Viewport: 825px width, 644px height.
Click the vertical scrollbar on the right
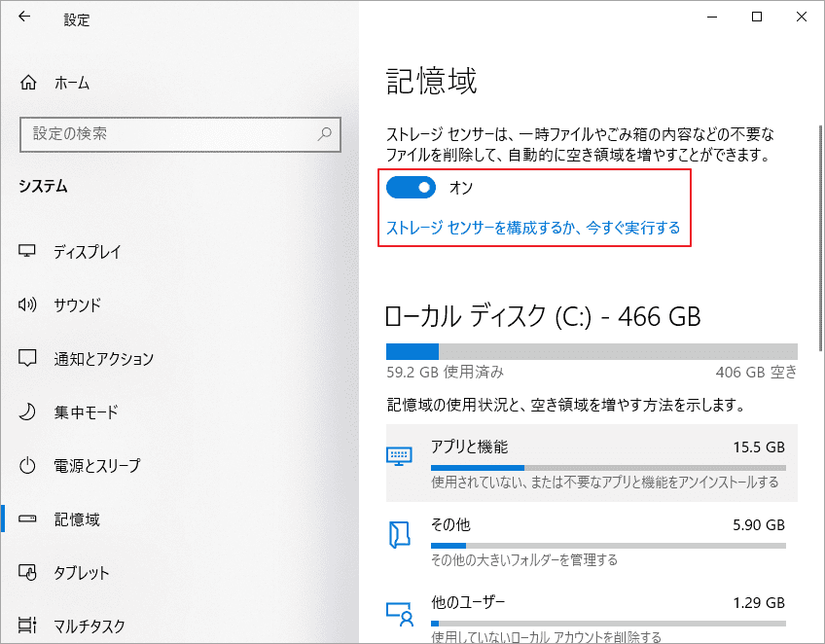click(820, 237)
